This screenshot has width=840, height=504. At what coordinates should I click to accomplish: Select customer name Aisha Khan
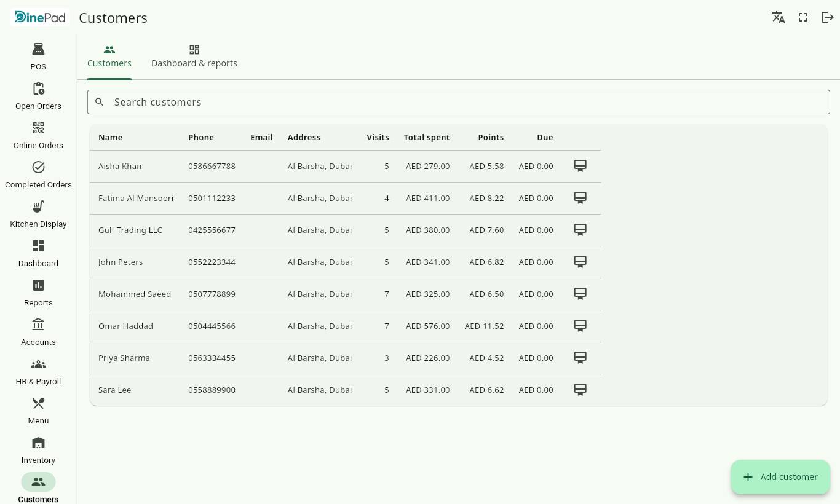pos(120,166)
